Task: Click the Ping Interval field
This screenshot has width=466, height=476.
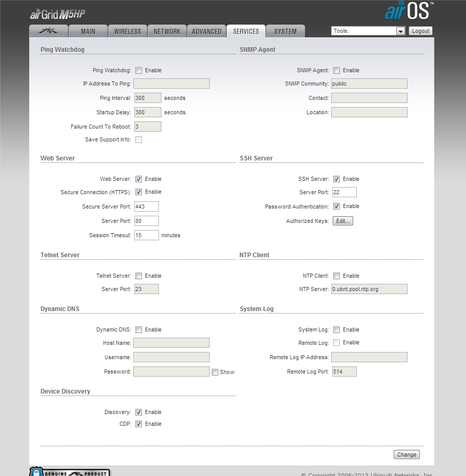Action: pos(148,98)
